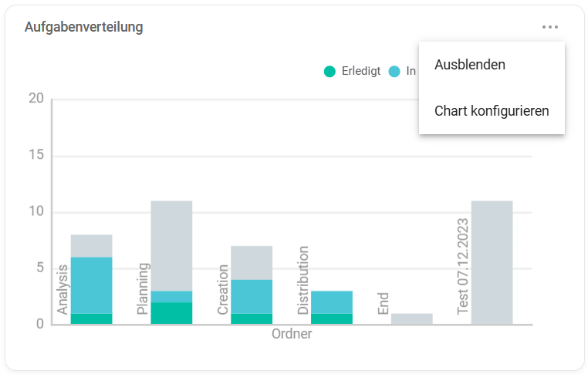Select Ausblenden from the dropdown menu
Screen dimensions: 588x374
[470, 65]
